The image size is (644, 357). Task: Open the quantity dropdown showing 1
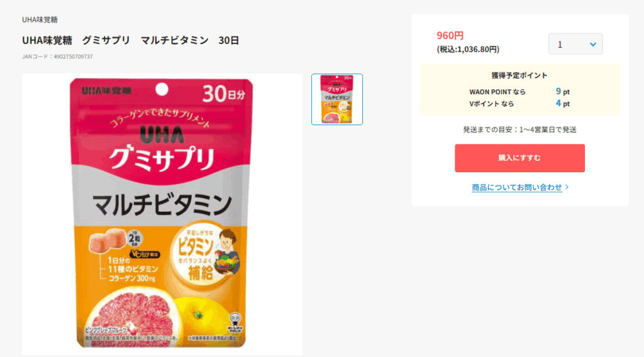(575, 44)
